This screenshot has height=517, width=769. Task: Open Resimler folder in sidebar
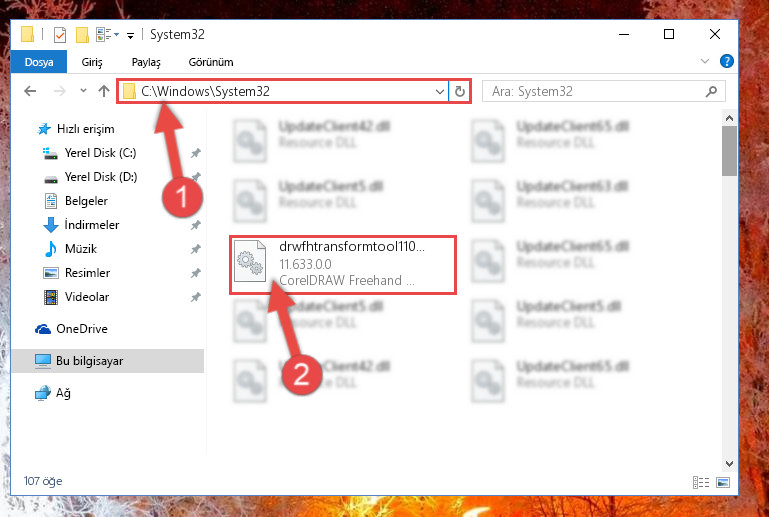coord(87,273)
